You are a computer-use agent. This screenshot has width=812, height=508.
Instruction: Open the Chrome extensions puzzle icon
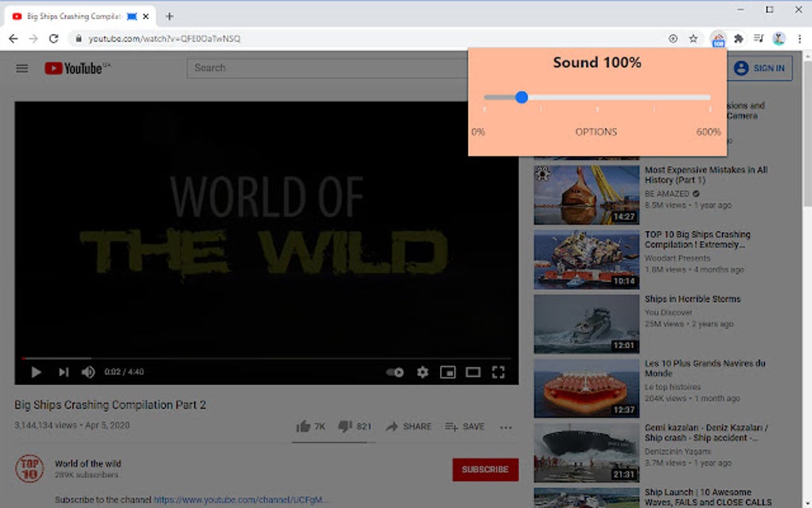tap(739, 38)
